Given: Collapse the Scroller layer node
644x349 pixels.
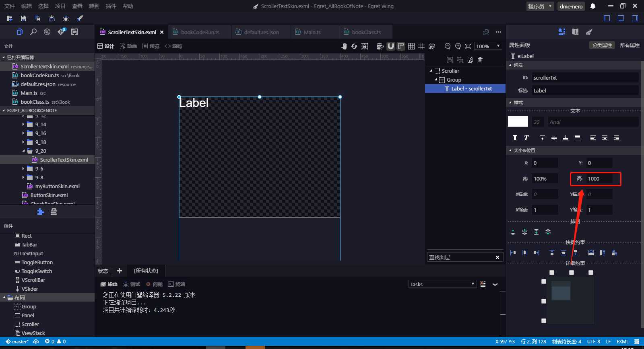Looking at the screenshot, I should tap(431, 71).
